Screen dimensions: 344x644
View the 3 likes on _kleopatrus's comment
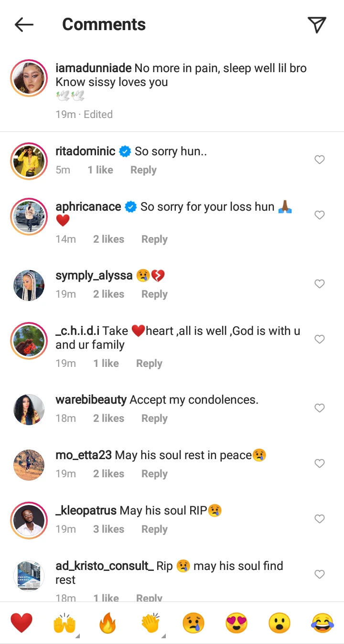click(x=108, y=529)
